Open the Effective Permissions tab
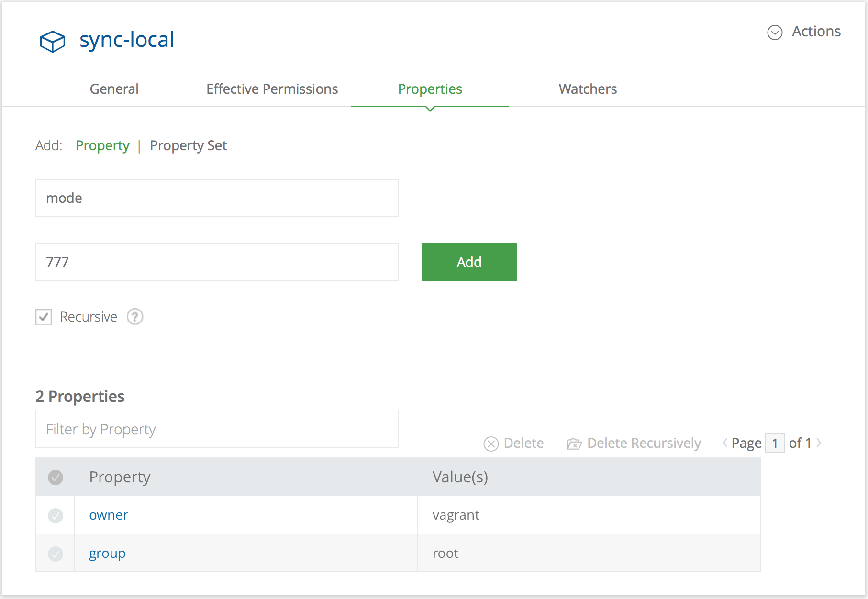Viewport: 868px width, 599px height. point(272,89)
